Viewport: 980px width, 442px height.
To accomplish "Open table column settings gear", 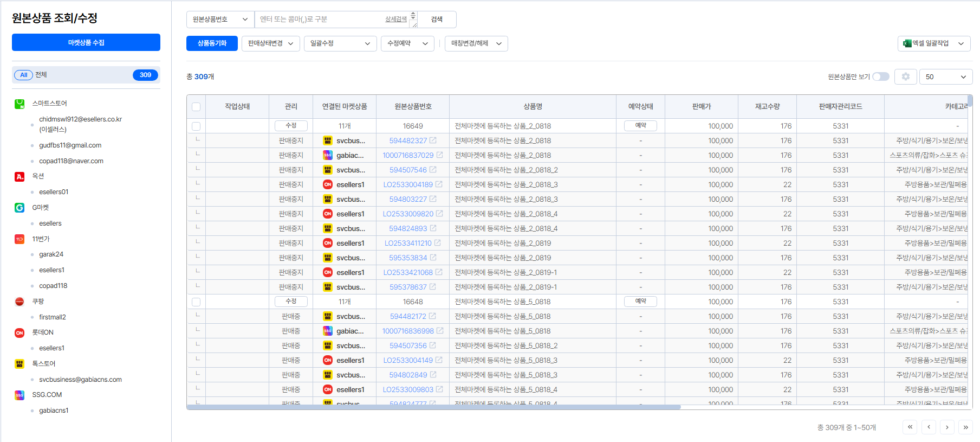I will [905, 76].
